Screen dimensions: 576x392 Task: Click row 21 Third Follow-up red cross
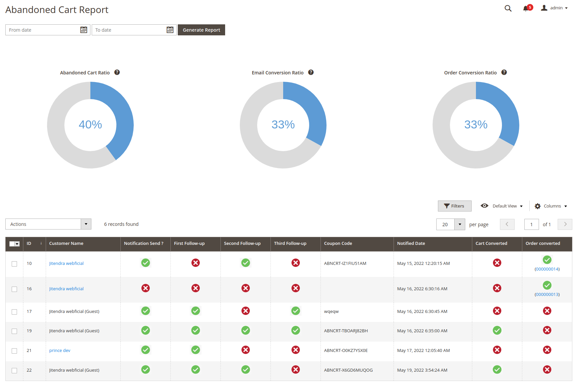click(296, 350)
